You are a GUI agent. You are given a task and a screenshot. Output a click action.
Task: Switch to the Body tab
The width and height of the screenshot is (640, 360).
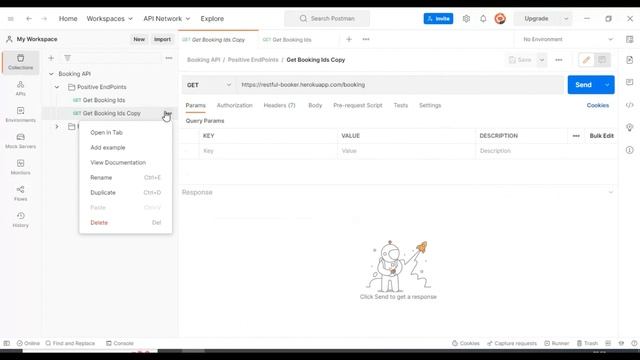(x=315, y=105)
